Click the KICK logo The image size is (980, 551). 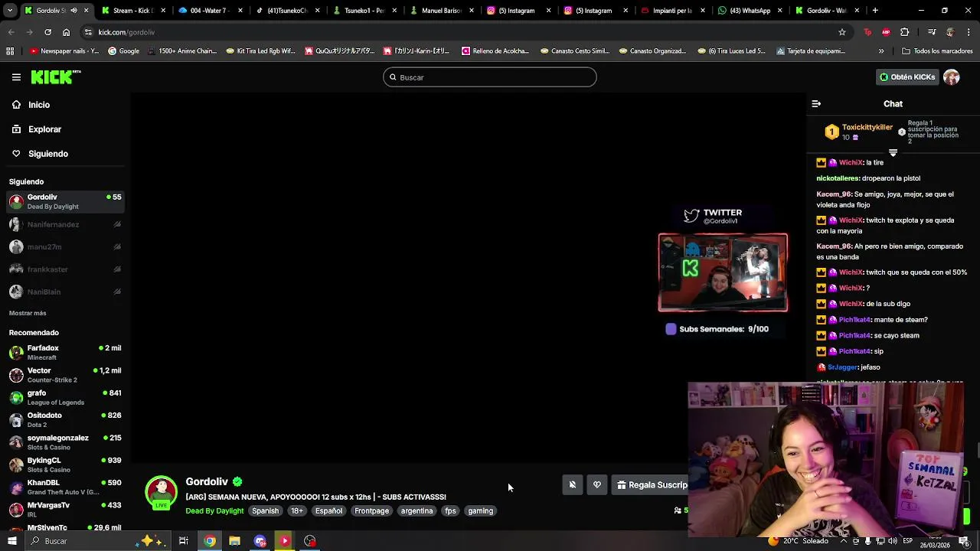[x=55, y=77]
